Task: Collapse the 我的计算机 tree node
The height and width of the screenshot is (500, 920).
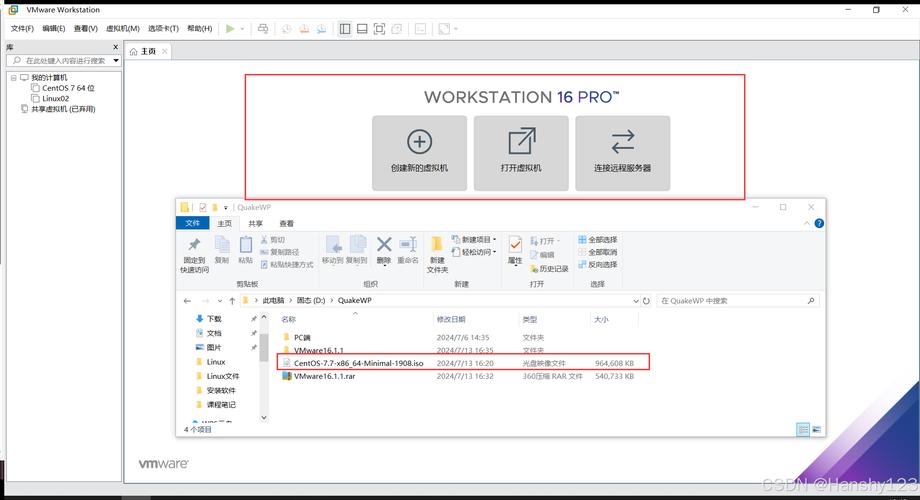Action: coord(13,77)
